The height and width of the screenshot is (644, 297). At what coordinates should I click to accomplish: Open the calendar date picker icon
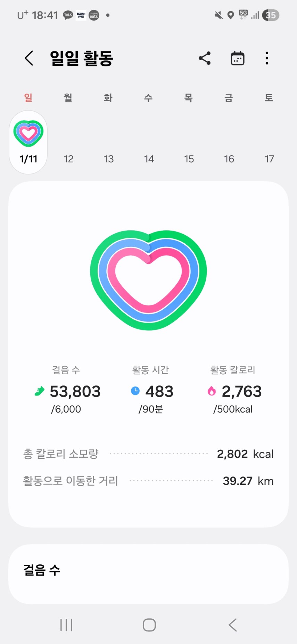[x=238, y=58]
